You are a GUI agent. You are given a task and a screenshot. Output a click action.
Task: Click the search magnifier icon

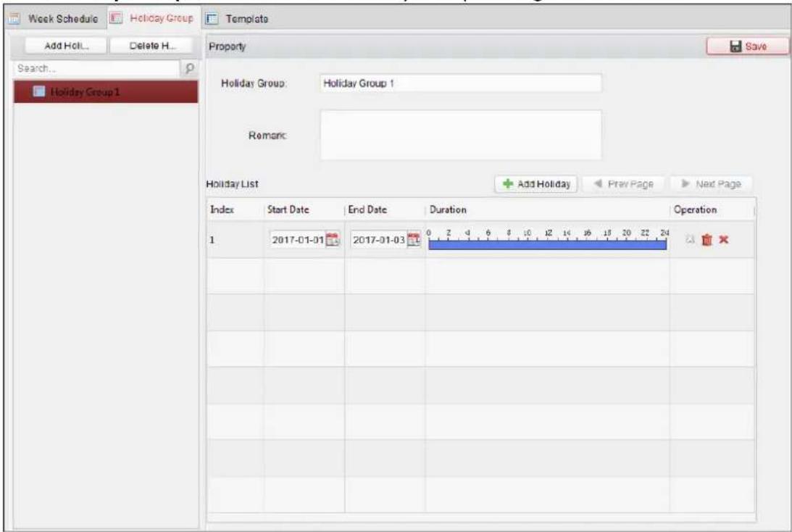(x=189, y=68)
